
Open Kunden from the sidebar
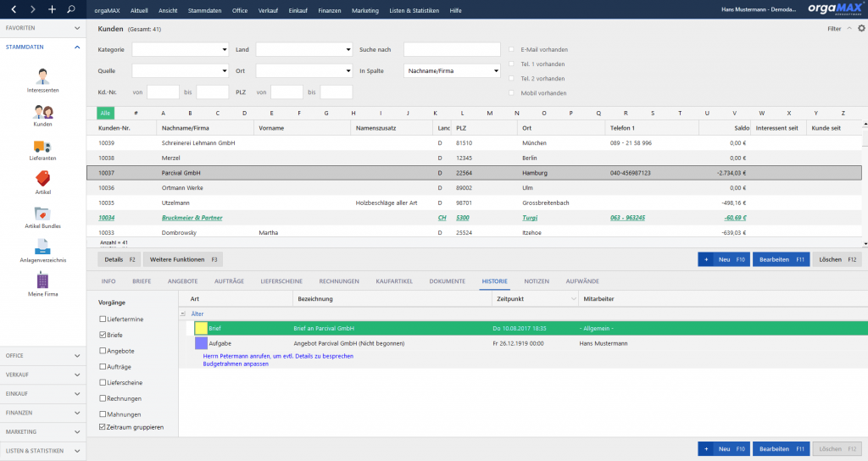42,115
